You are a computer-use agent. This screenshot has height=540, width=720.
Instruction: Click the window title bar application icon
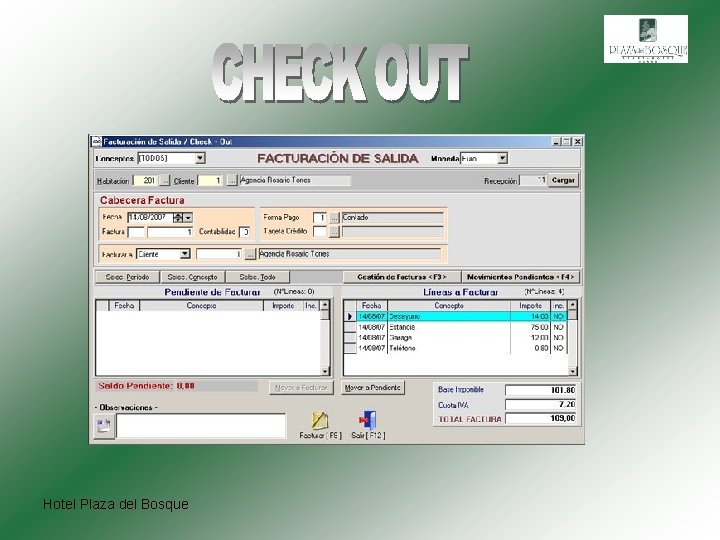coord(96,141)
